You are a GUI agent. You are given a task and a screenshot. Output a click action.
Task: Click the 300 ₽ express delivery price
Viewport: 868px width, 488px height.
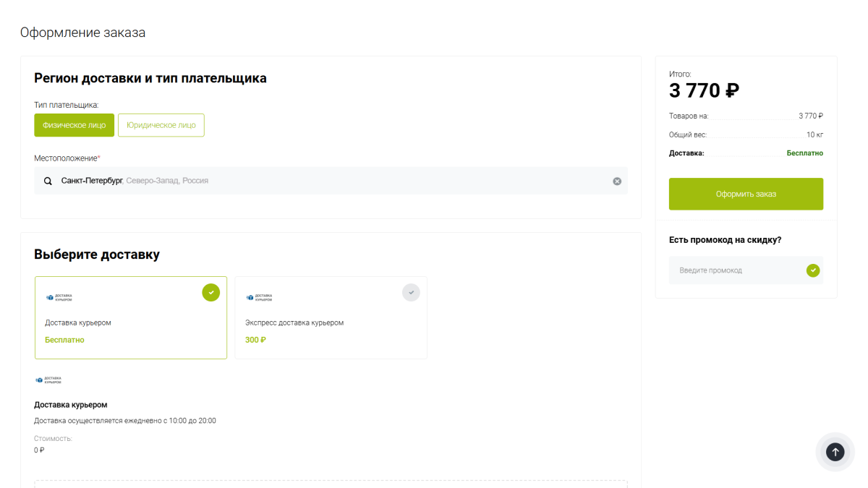pyautogui.click(x=255, y=340)
